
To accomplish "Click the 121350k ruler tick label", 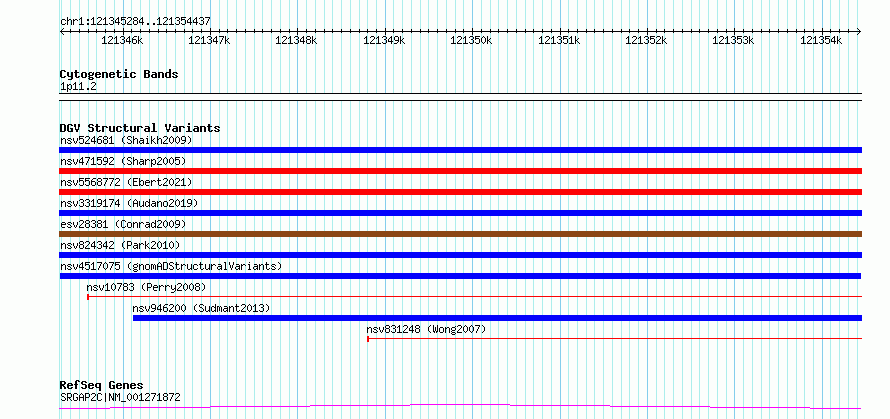I will 472,40.
